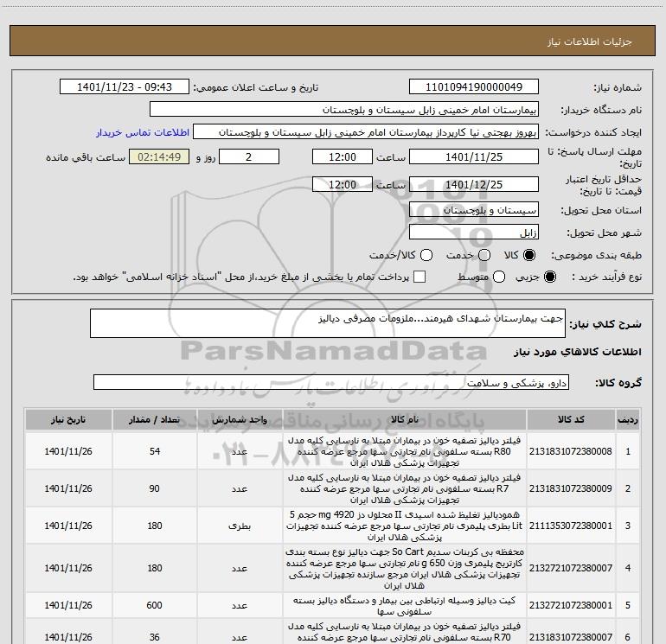Click the کیت دیالیز item name in row 5
Image resolution: width=666 pixels, height=644 pixels.
(405, 606)
